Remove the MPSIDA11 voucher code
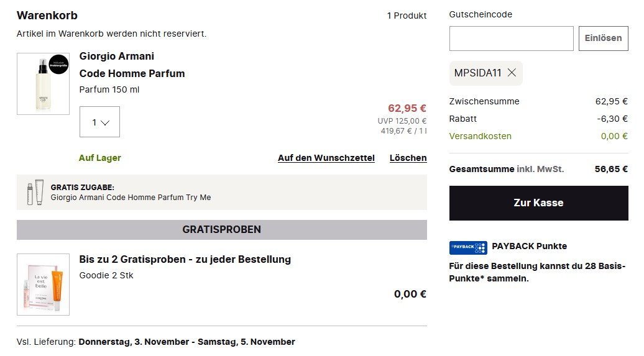This screenshot has height=356, width=644. pyautogui.click(x=512, y=73)
